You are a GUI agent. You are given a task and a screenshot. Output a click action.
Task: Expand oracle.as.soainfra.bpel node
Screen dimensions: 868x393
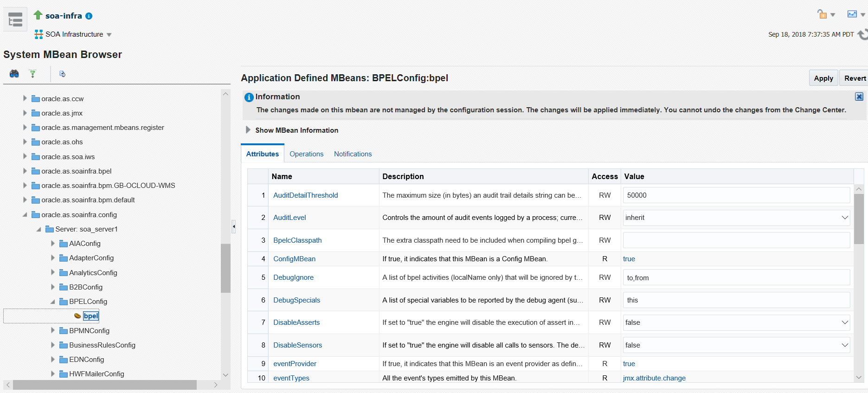coord(25,171)
